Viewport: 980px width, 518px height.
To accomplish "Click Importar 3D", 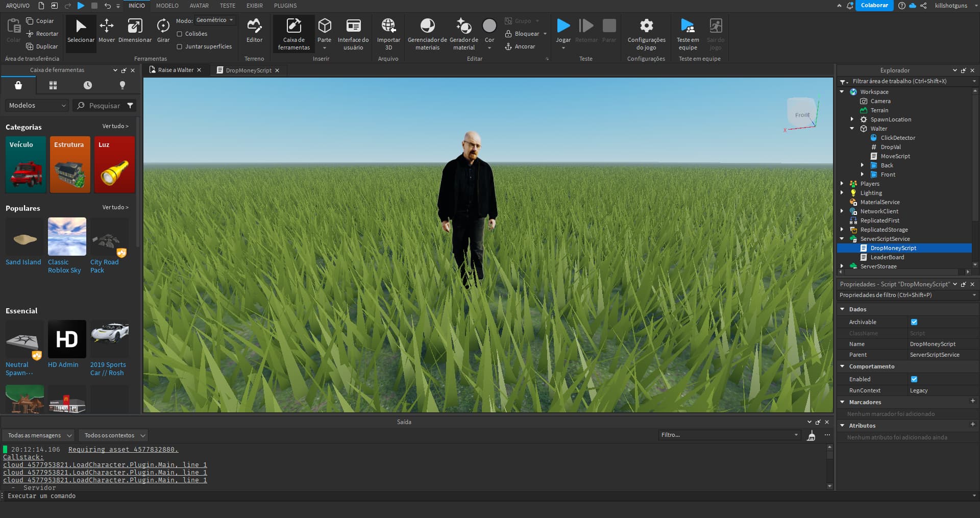I will click(388, 34).
